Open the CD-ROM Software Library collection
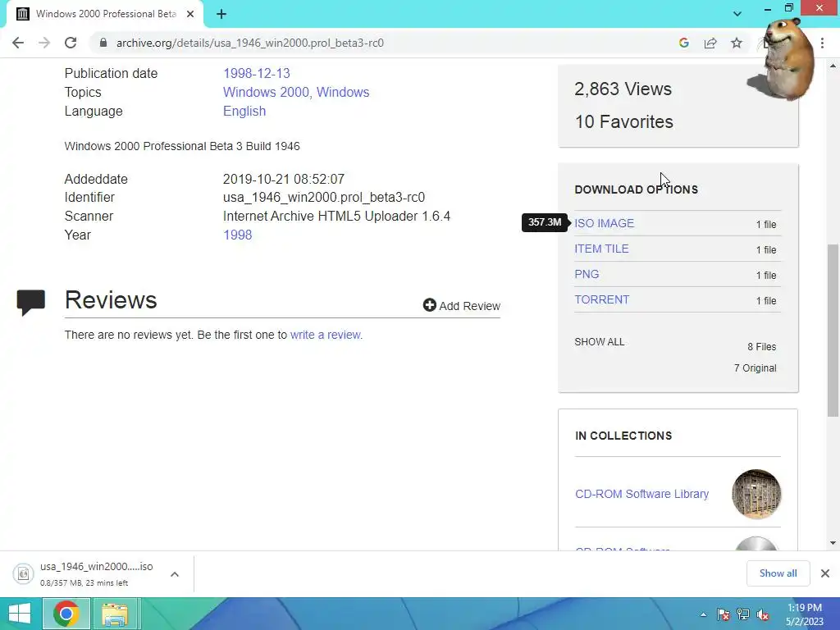Image resolution: width=840 pixels, height=630 pixels. pyautogui.click(x=641, y=494)
